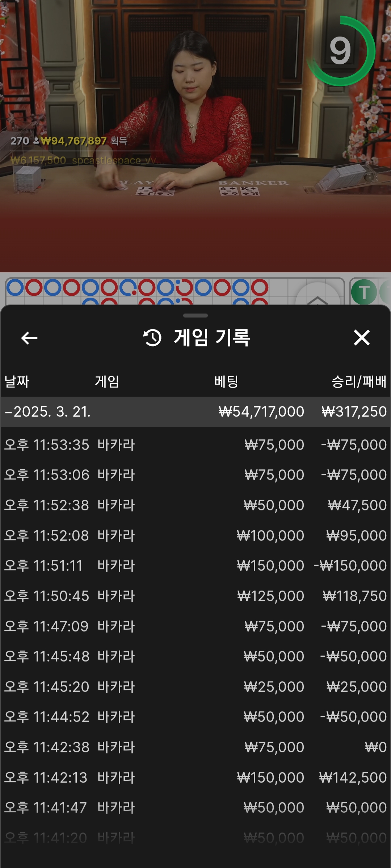This screenshot has height=868, width=391.
Task: Open the 오후 11:45:20 game record
Action: [195, 687]
